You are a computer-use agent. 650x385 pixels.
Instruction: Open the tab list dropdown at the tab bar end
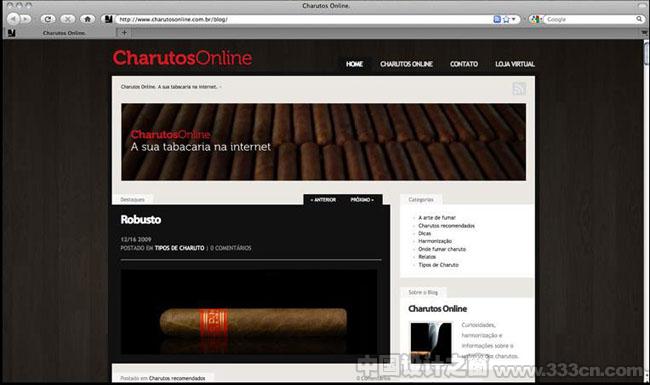645,32
